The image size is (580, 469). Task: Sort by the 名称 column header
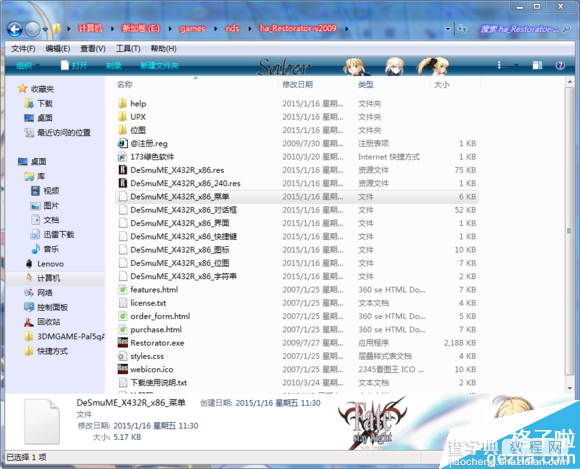[125, 85]
